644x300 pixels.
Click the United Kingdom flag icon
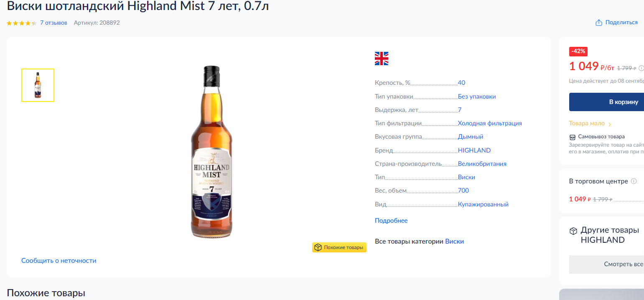tap(382, 58)
